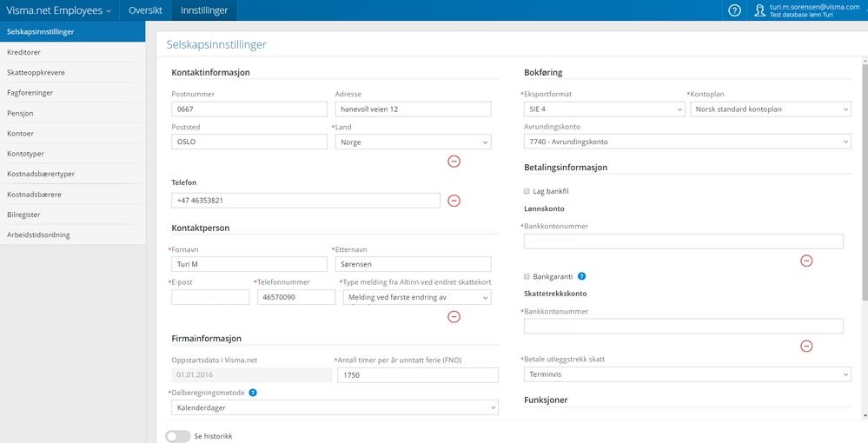The width and height of the screenshot is (868, 443).
Task: Click the E-post input field
Action: (210, 297)
